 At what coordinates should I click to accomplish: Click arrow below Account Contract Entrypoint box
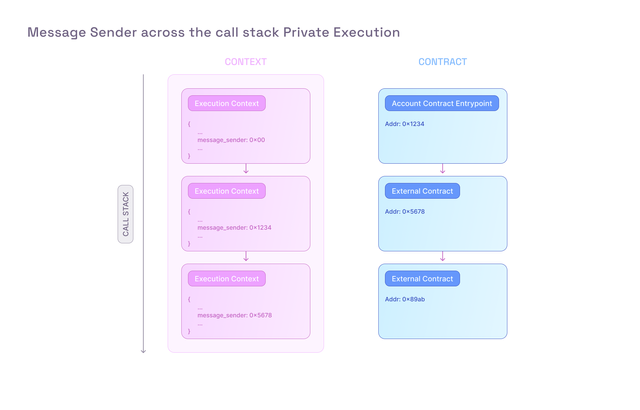coord(442,168)
